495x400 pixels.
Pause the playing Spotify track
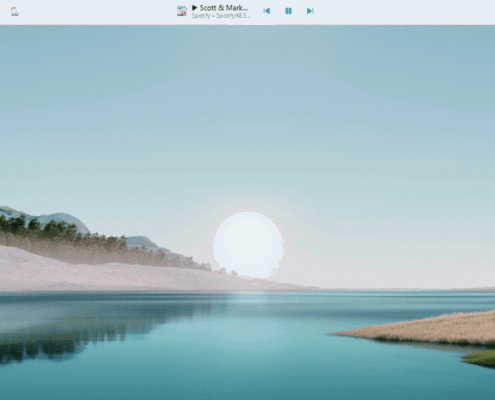pos(288,11)
